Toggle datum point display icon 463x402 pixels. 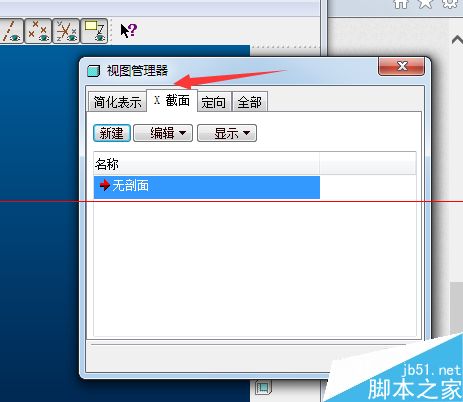click(x=38, y=31)
